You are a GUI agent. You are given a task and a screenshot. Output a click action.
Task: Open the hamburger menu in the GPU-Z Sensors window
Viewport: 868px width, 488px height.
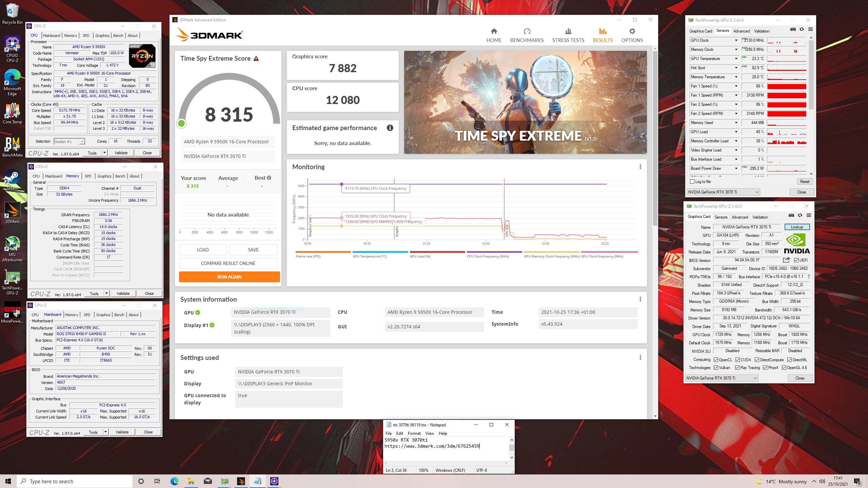click(x=810, y=29)
